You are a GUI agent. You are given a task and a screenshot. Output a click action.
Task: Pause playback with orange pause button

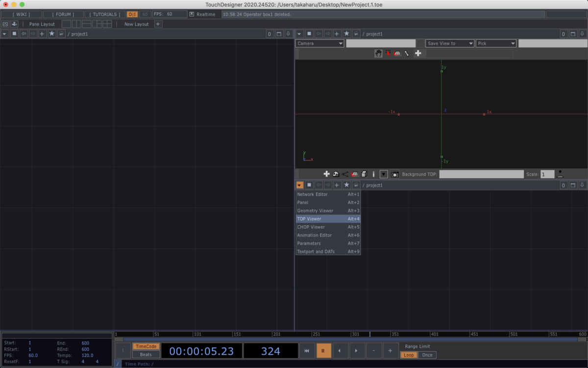[323, 351]
